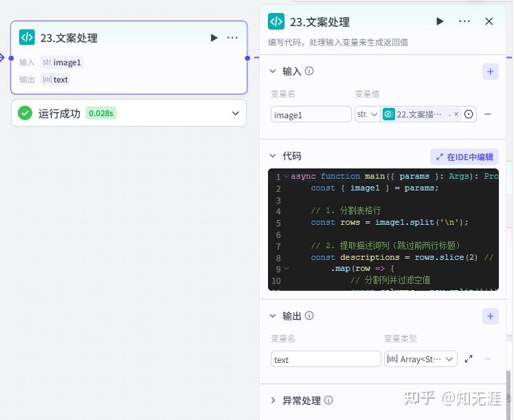Image resolution: width=514 pixels, height=420 pixels.
Task: Open the Array<St… output type dropdown
Action: click(x=421, y=360)
